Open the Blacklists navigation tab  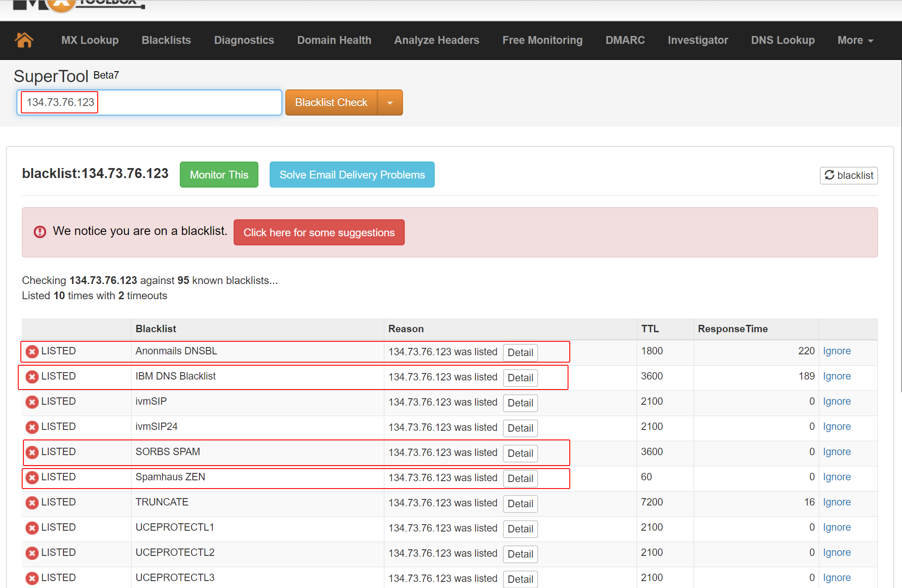[x=166, y=40]
